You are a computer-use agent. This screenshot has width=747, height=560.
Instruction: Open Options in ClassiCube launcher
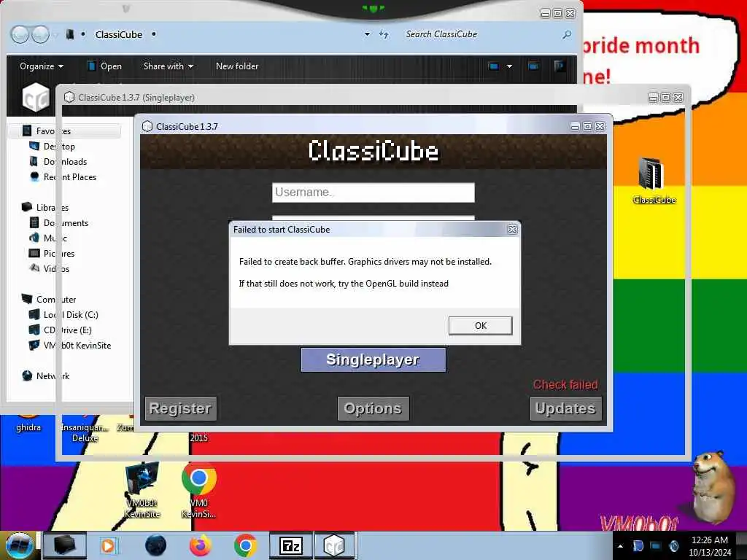[x=373, y=408]
